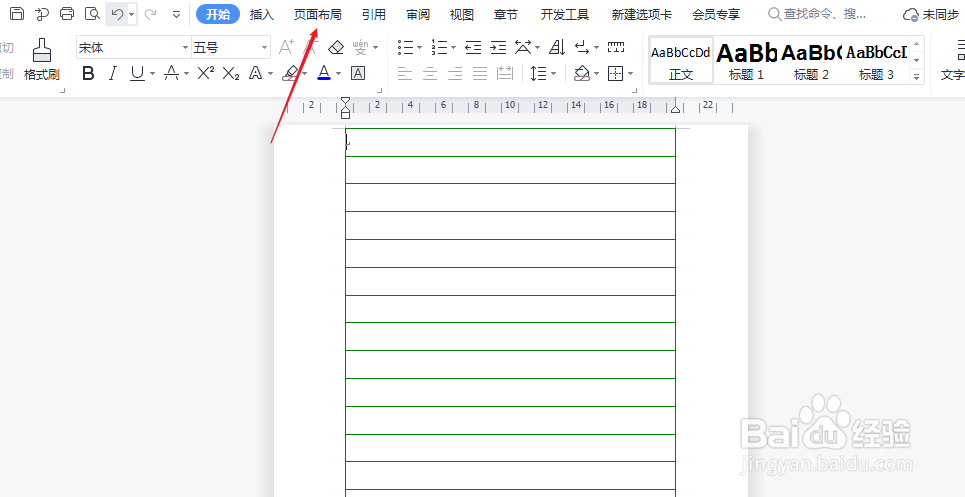Expand the undo history dropdown arrow
This screenshot has height=497, width=965.
click(x=132, y=14)
